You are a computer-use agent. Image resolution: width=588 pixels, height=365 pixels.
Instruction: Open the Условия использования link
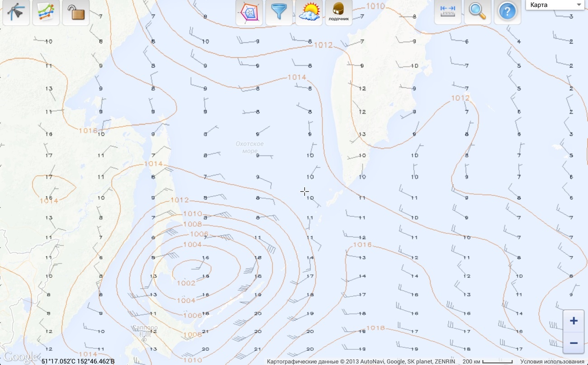tap(552, 361)
